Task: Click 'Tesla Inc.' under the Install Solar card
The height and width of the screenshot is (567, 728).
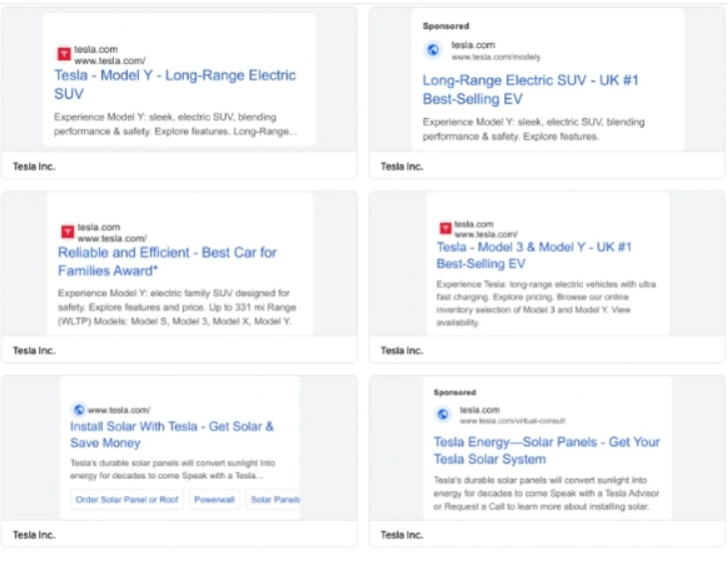Action: click(x=34, y=535)
